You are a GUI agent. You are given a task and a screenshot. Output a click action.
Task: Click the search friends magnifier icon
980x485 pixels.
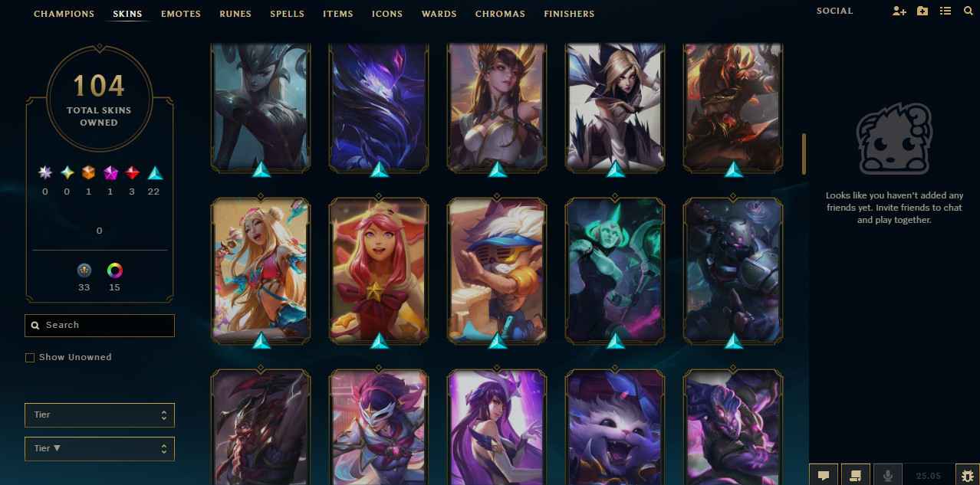coord(968,11)
